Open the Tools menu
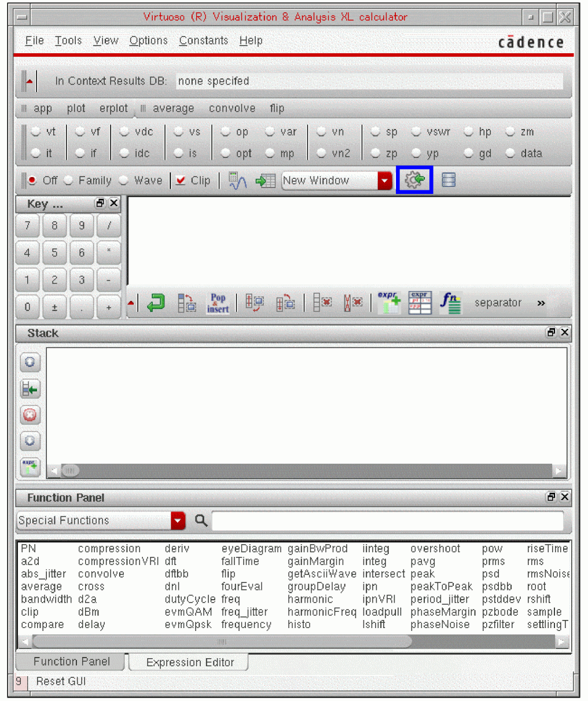This screenshot has width=588, height=701. pyautogui.click(x=68, y=41)
